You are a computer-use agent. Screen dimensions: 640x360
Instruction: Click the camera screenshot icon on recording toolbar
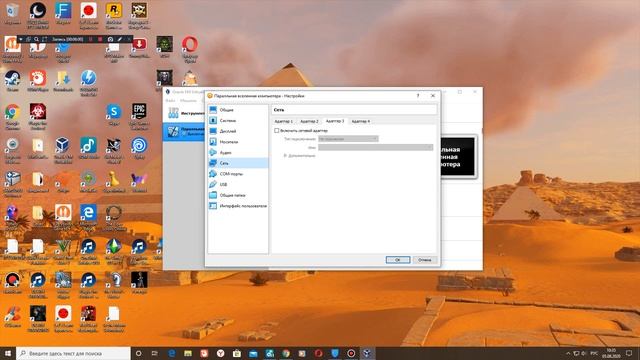pos(110,39)
